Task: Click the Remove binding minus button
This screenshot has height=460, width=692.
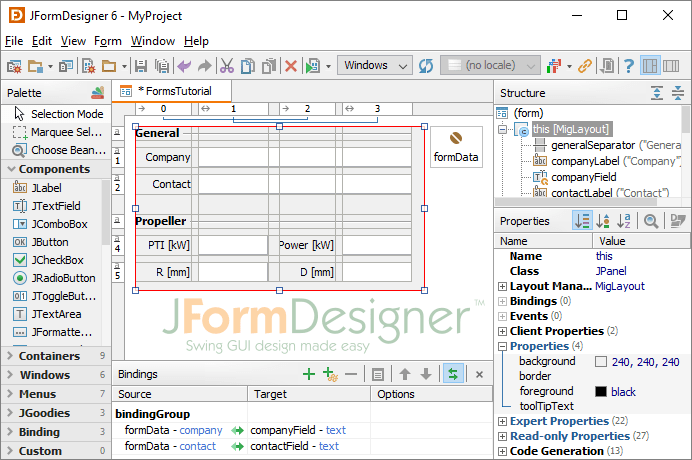Action: 351,374
